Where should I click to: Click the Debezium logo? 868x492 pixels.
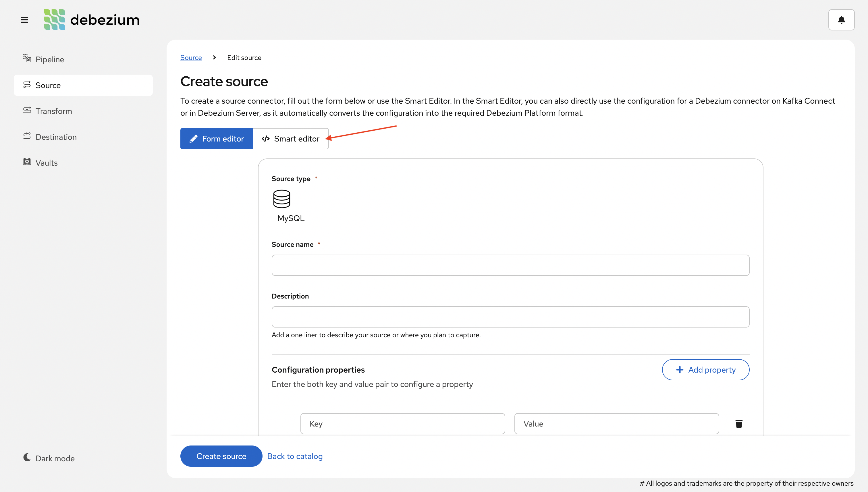pos(92,20)
